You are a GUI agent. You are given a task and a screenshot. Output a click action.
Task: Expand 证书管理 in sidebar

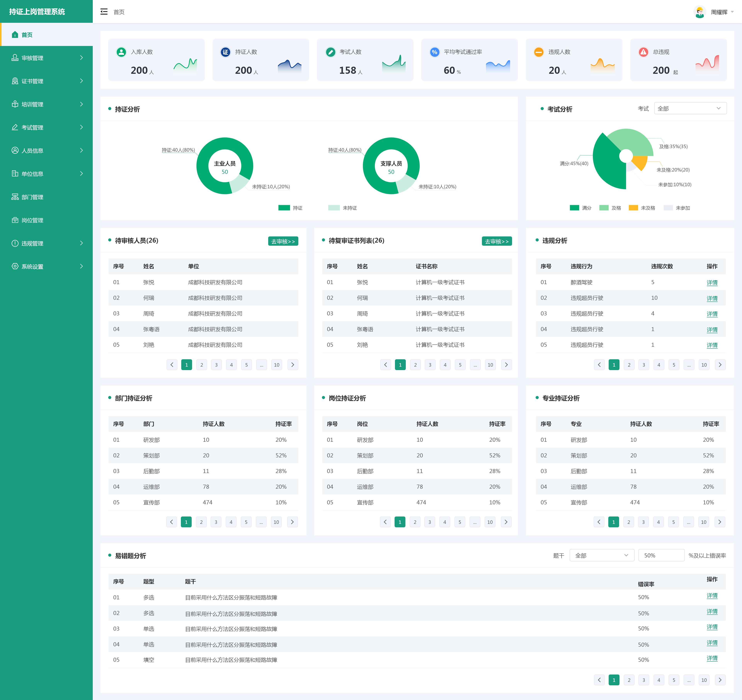(x=46, y=81)
